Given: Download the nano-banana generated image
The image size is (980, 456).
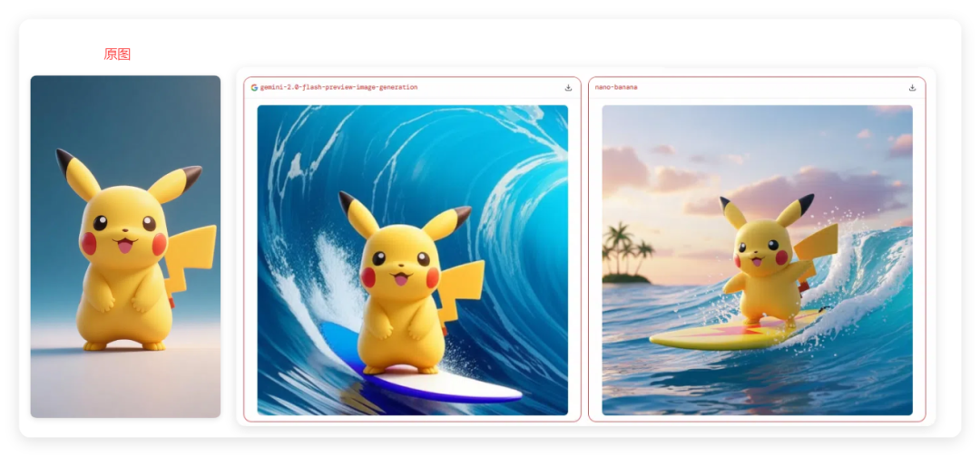Looking at the screenshot, I should (x=912, y=88).
